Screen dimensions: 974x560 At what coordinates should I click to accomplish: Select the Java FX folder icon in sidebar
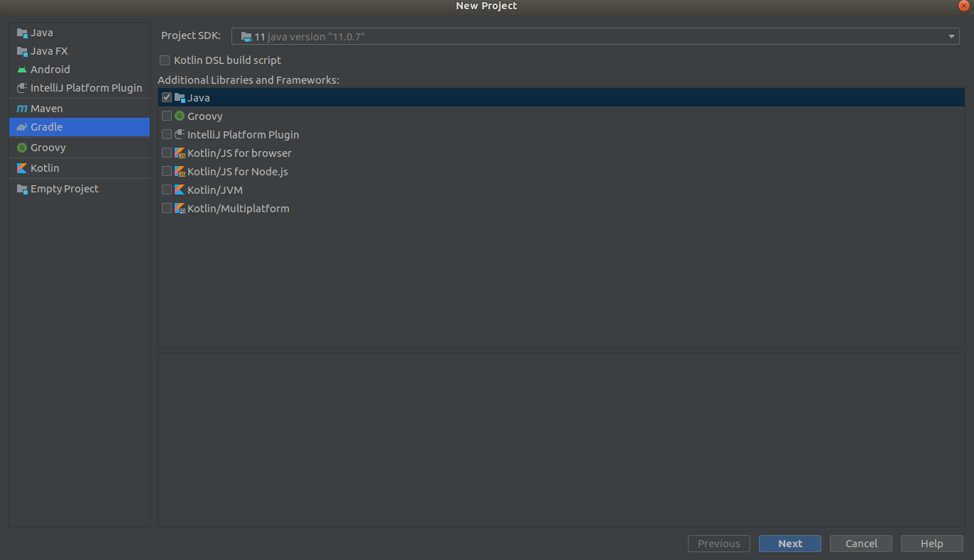click(x=22, y=51)
